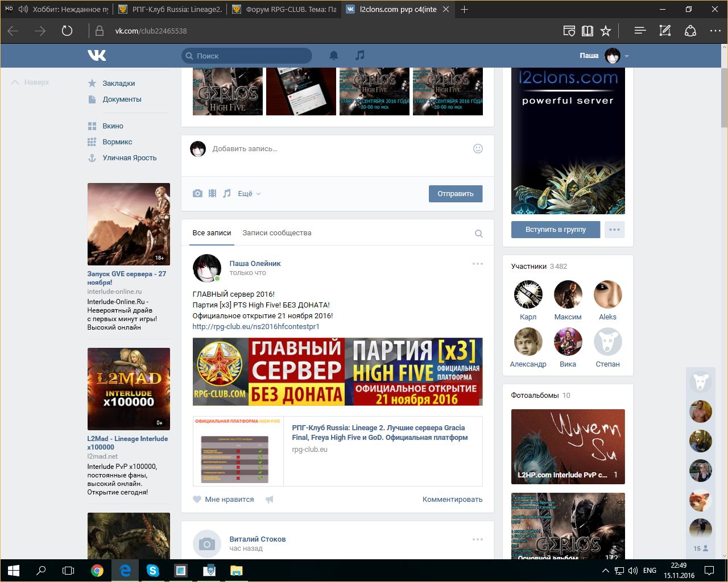
Task: Click the Поиск search field
Action: click(x=247, y=56)
